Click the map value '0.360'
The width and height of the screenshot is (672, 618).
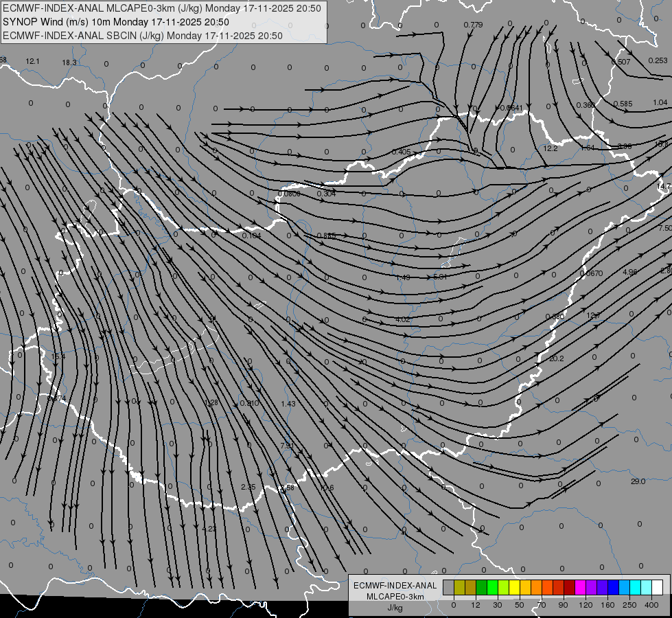[586, 105]
